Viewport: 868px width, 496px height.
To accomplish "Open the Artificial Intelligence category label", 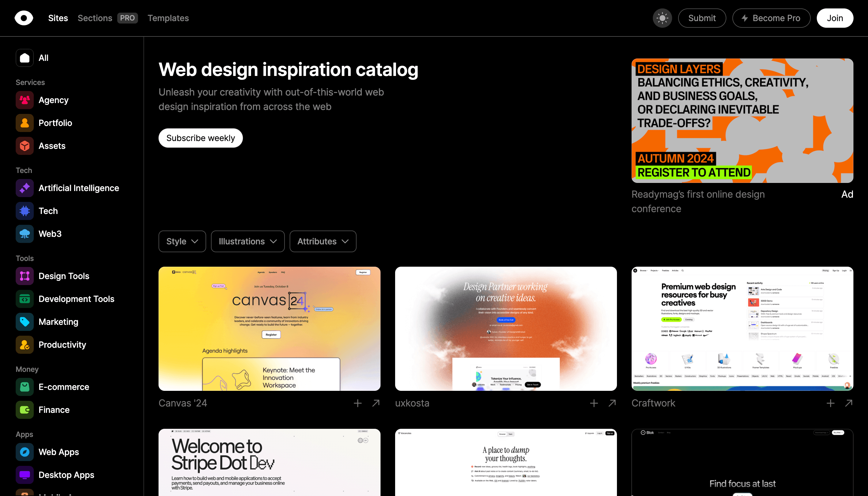I will (x=79, y=188).
